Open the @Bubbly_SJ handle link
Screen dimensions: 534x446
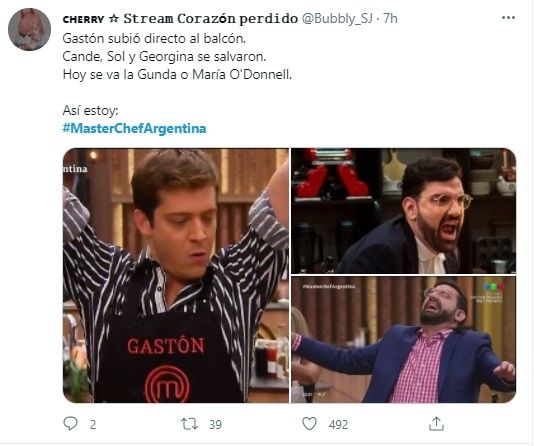pos(337,18)
